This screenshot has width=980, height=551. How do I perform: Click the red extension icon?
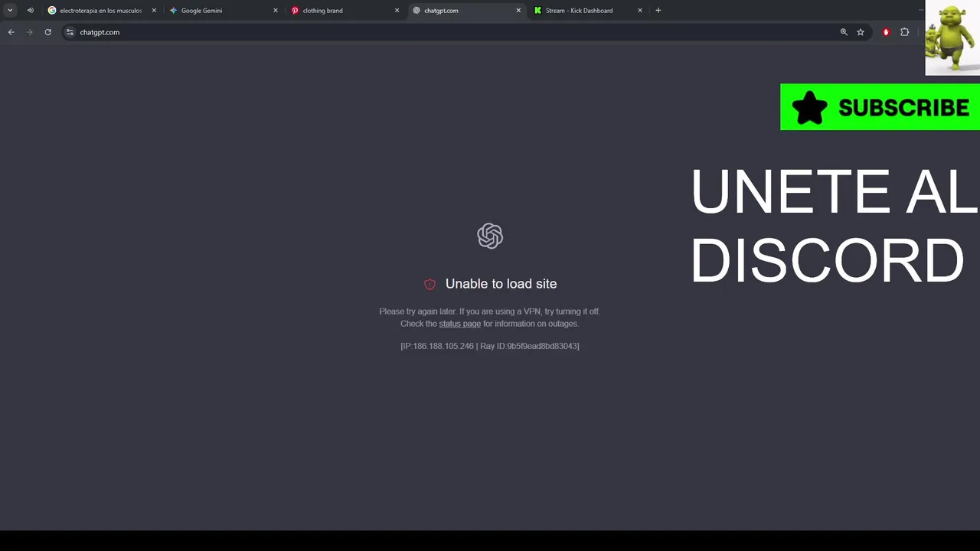click(886, 32)
